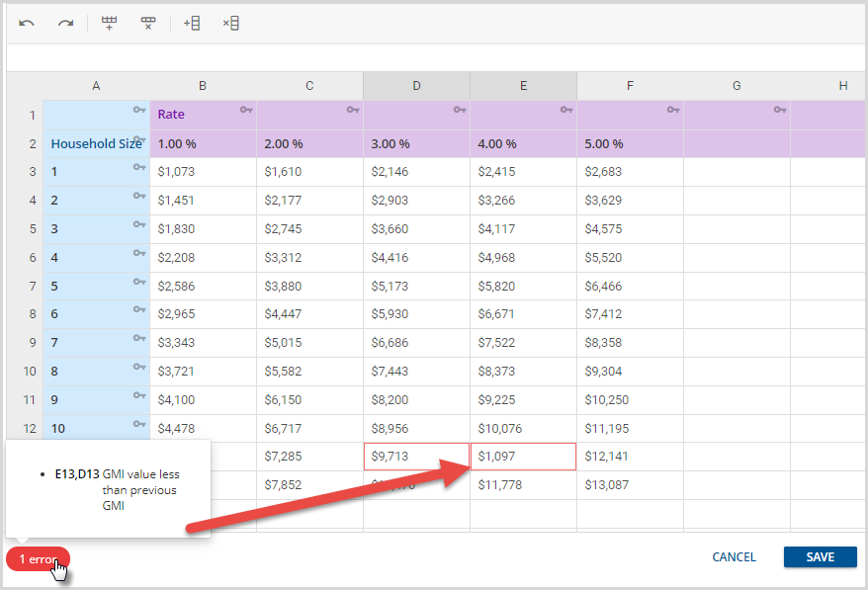Click the key icon in the Rate cell
Screen dimensions: 868x590
(x=246, y=110)
